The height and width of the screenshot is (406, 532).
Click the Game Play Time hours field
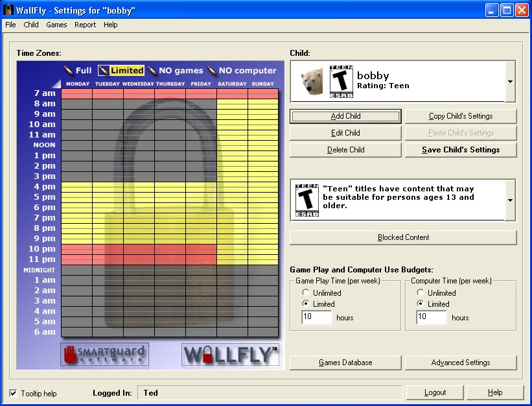(x=317, y=317)
